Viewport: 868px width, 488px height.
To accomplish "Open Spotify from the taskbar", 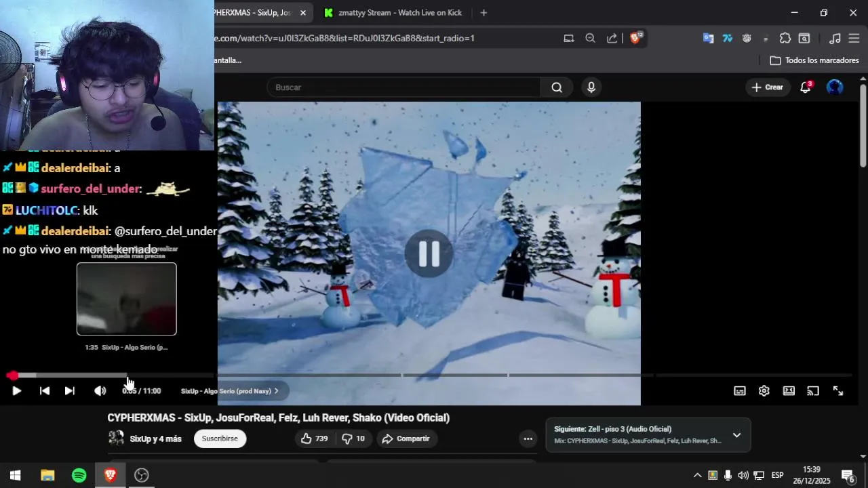I will 79,475.
